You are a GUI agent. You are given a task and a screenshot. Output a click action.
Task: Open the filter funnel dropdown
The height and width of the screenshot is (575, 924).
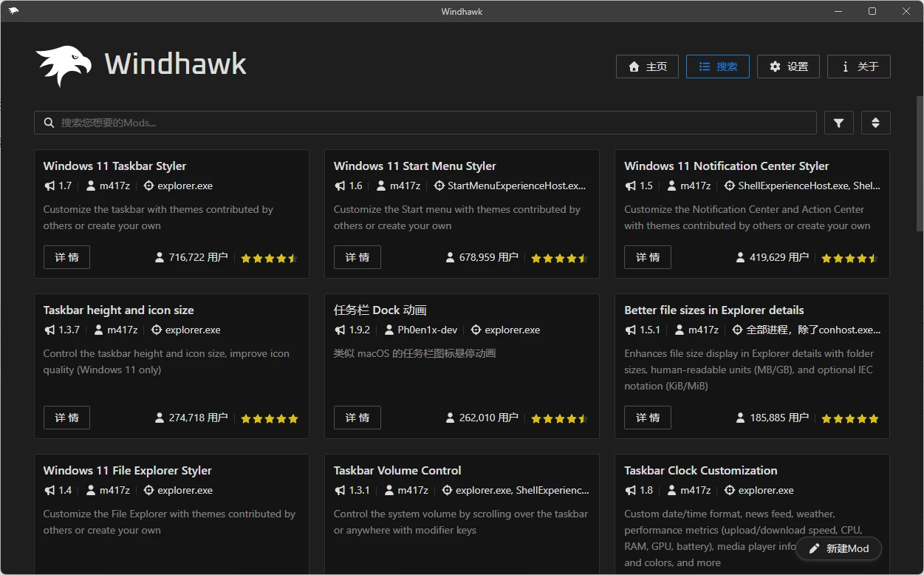pos(838,123)
